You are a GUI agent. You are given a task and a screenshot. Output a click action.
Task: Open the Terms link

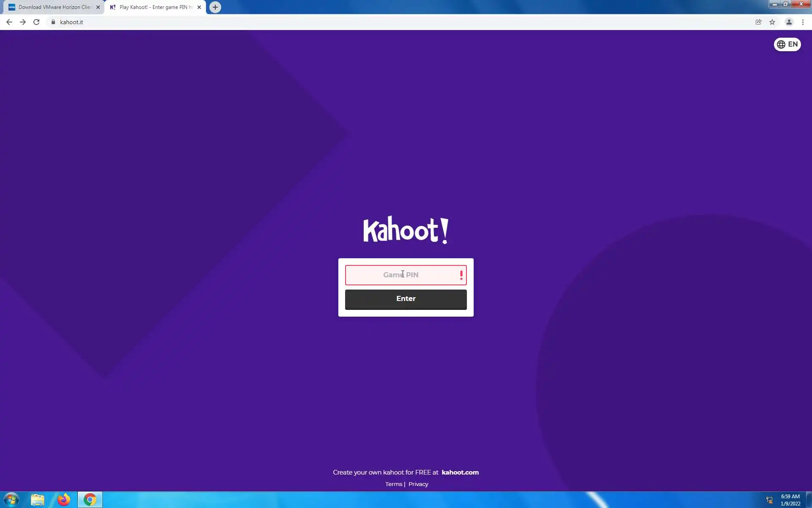coord(393,484)
